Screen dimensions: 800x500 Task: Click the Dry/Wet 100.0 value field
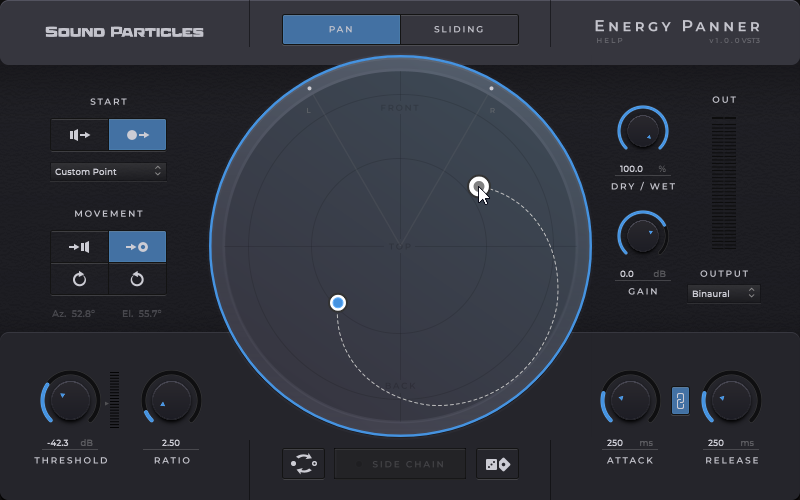point(642,169)
